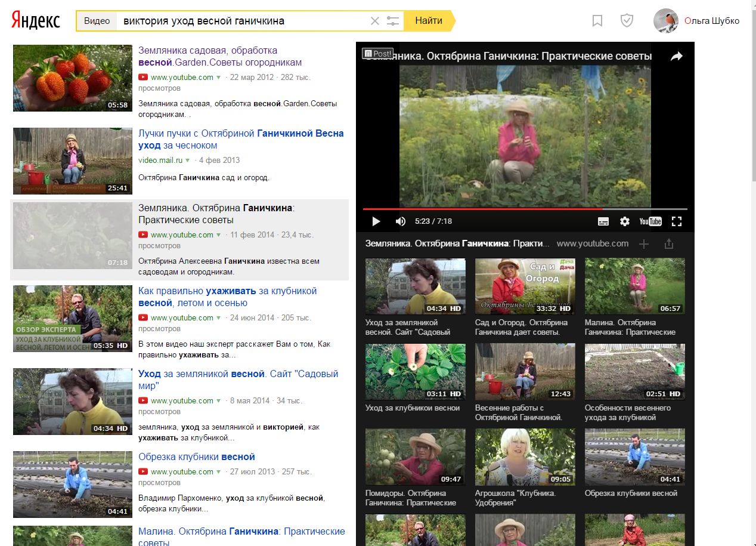
Task: Play the video in the player
Action: click(376, 221)
